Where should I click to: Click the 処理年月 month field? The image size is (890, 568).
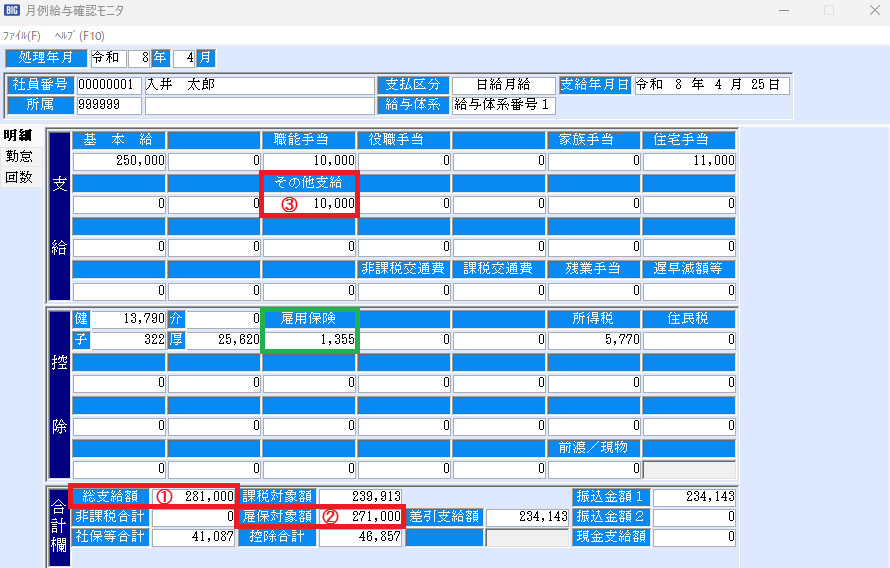(x=183, y=58)
